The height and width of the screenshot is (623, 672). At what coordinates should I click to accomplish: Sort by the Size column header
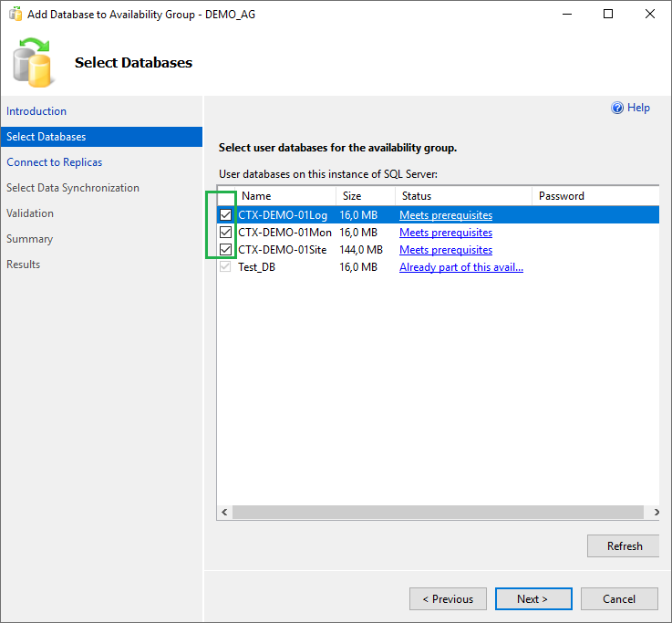pyautogui.click(x=366, y=196)
